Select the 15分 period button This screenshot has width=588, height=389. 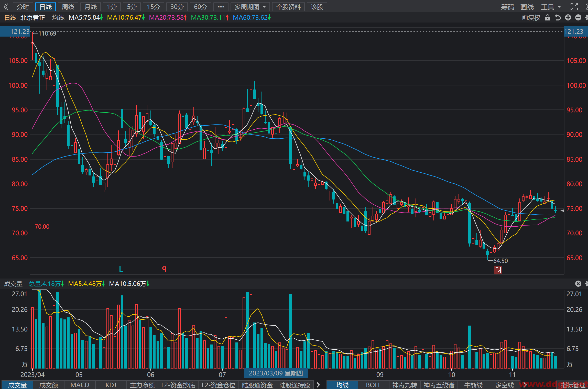coord(153,7)
